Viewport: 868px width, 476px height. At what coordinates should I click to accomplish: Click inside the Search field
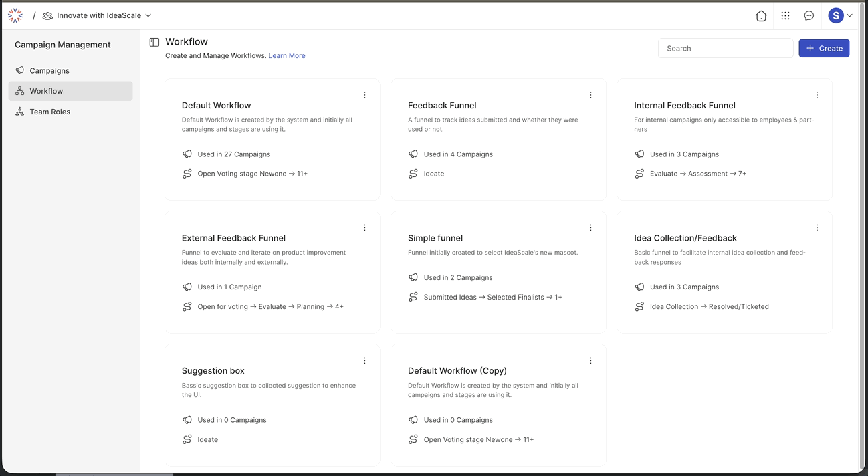[726, 48]
